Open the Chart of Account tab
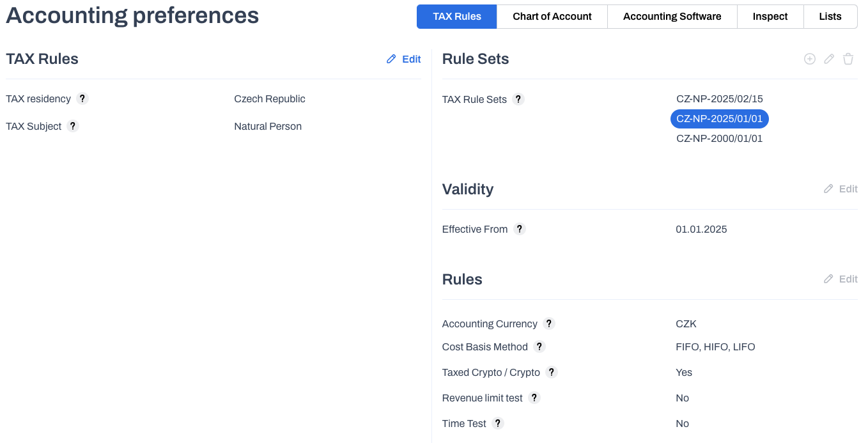 tap(552, 17)
